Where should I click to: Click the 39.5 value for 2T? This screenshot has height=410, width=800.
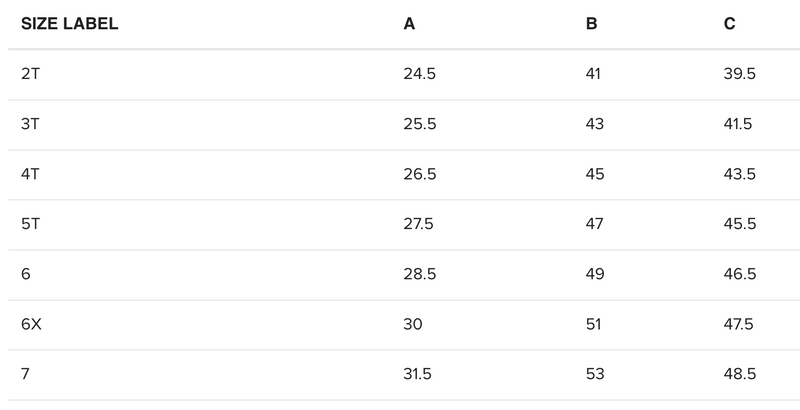tap(739, 74)
